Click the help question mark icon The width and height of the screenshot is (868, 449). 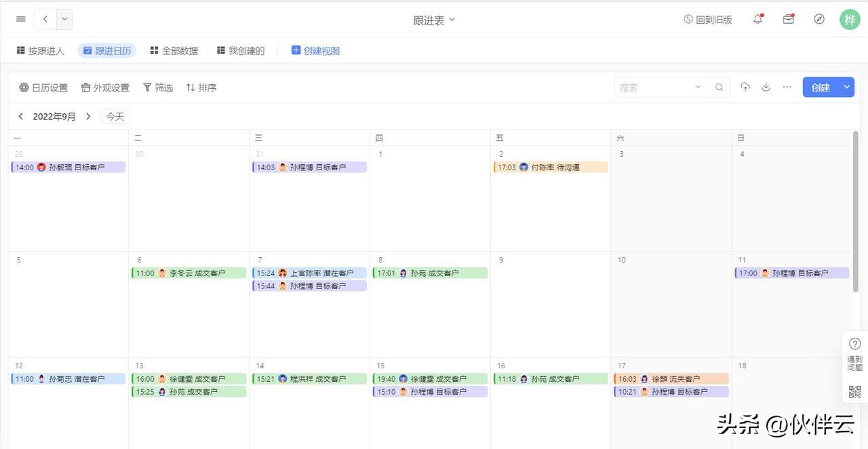coord(854,344)
